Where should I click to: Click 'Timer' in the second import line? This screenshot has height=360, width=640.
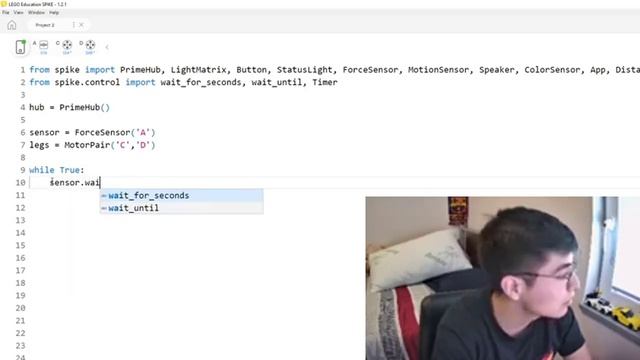(x=325, y=82)
